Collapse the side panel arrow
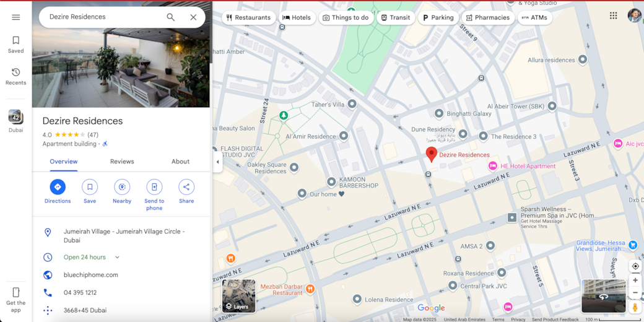The height and width of the screenshot is (322, 644). [218, 162]
